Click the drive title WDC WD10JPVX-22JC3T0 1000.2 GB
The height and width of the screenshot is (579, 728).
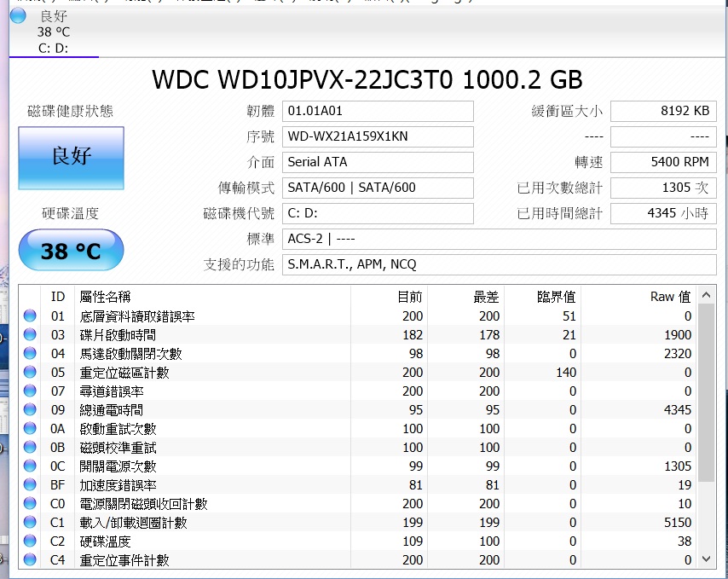point(367,79)
